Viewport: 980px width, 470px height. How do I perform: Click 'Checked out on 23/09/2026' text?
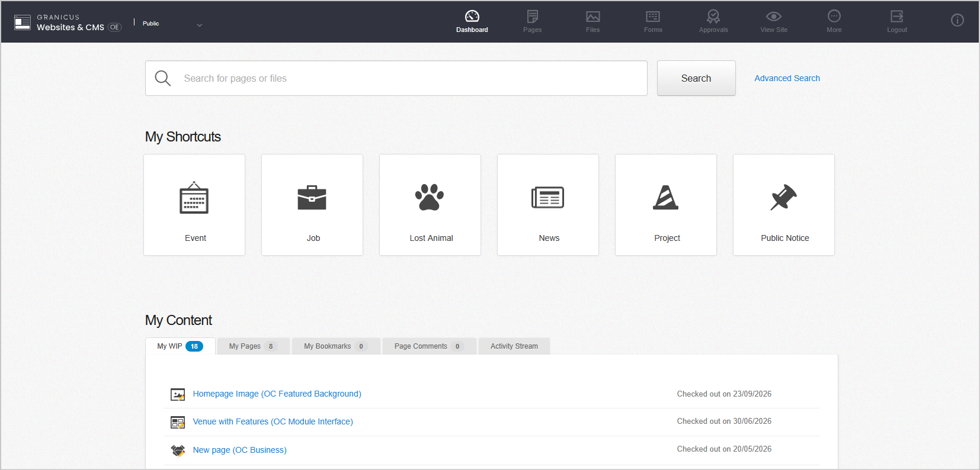coord(724,394)
